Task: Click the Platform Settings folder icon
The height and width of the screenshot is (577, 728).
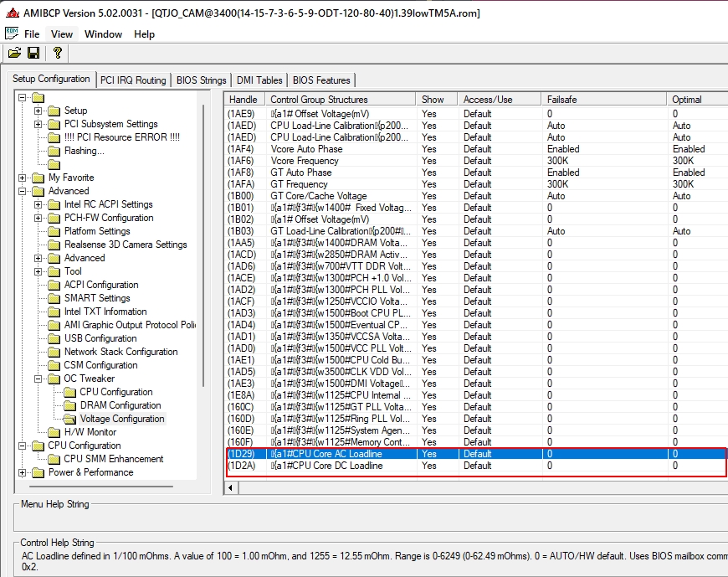Action: click(54, 231)
